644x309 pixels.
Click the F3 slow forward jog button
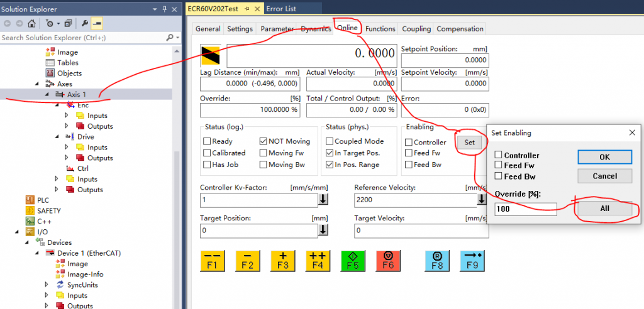click(x=283, y=261)
